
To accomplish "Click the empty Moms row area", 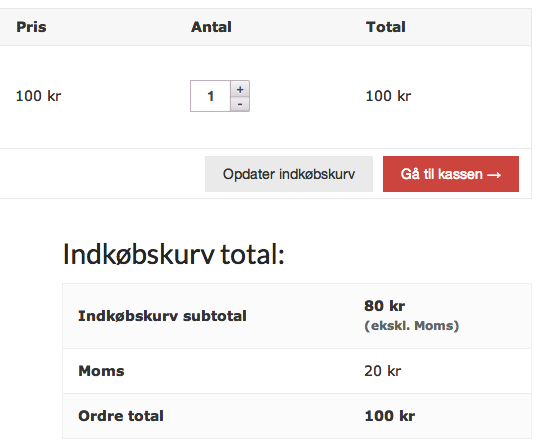I will click(243, 371).
